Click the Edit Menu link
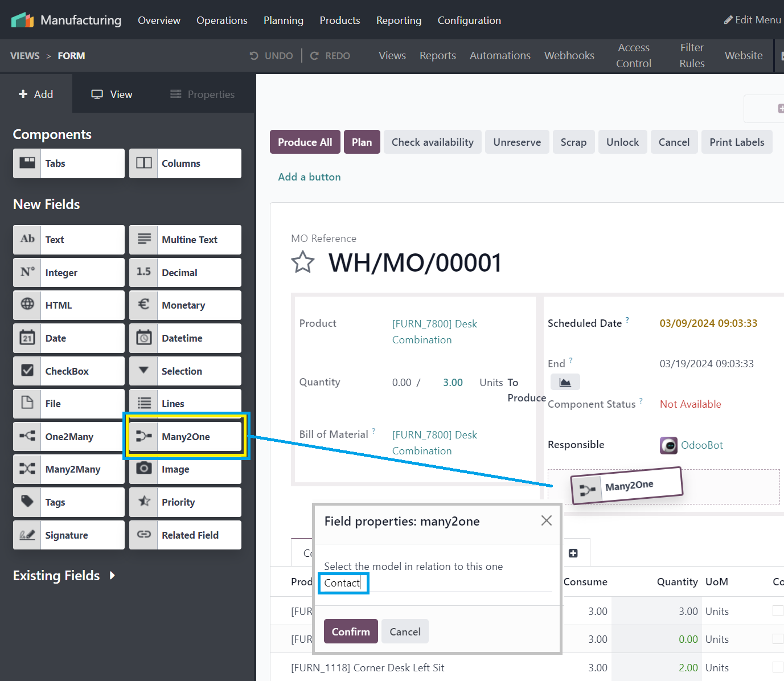Image resolution: width=784 pixels, height=681 pixels. 753,20
